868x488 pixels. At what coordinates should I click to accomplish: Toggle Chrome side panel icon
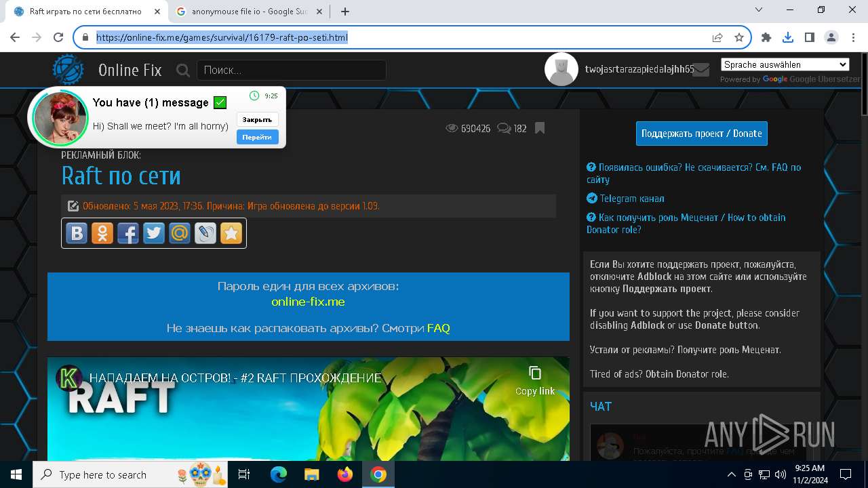click(x=810, y=37)
